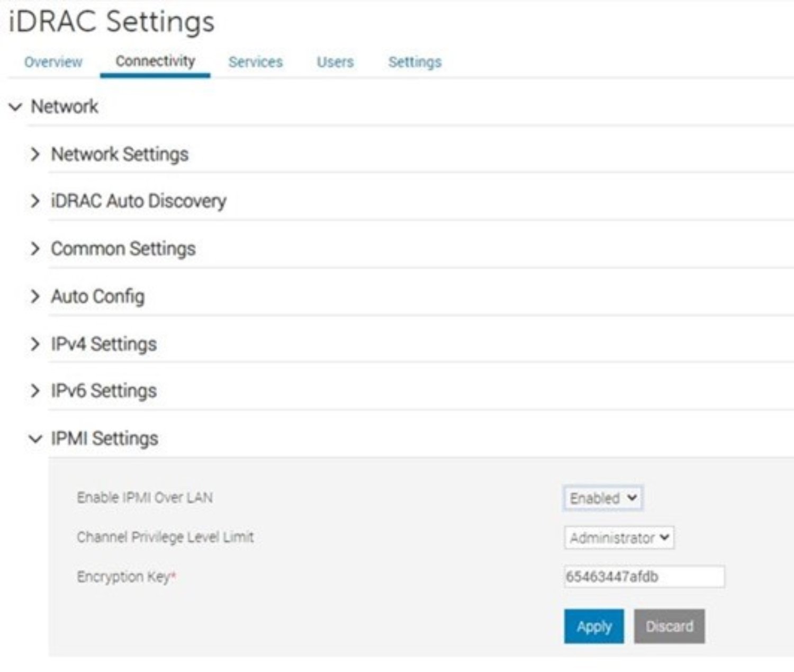
Task: Click the iDRAC Settings page title
Action: point(112,22)
